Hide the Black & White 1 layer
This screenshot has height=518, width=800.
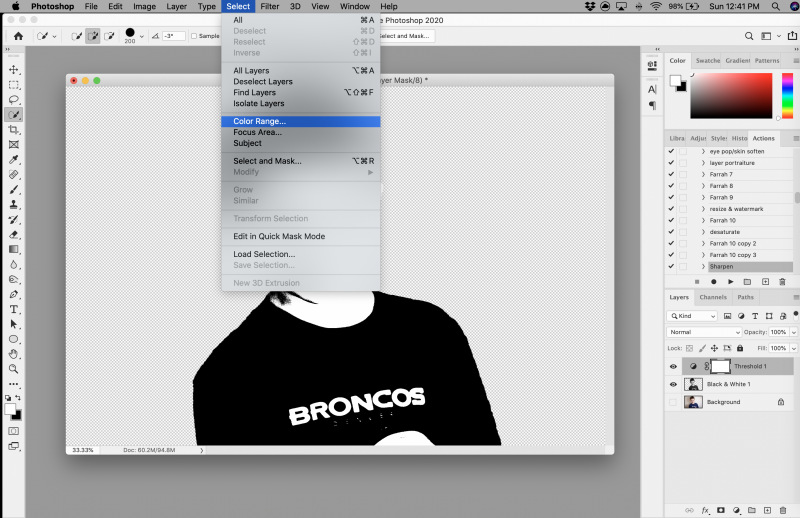673,384
